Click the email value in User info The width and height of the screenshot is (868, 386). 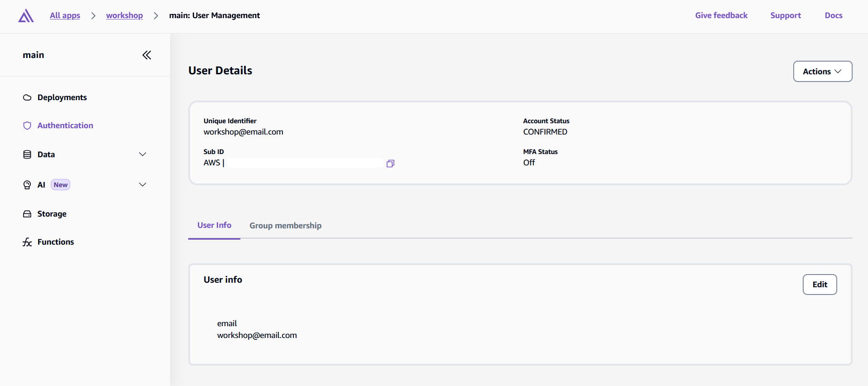click(x=257, y=335)
